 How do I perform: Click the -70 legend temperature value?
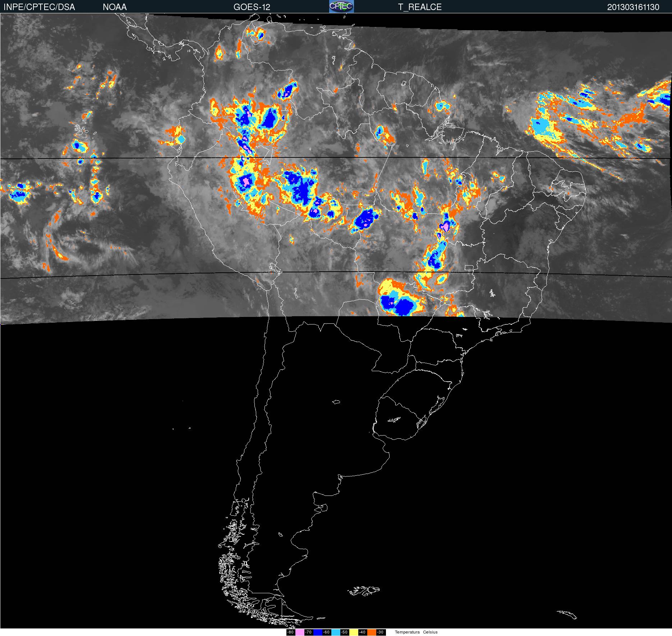click(308, 632)
